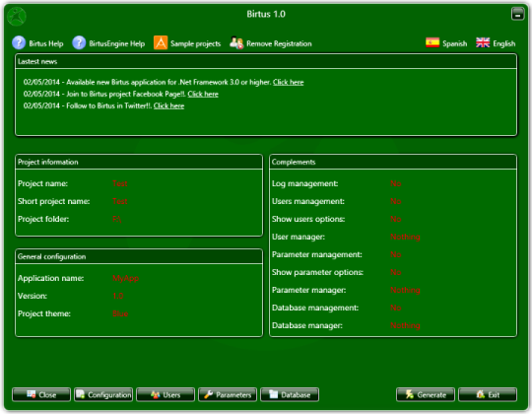The width and height of the screenshot is (532, 414).
Task: Click Database management value No
Action: [396, 308]
